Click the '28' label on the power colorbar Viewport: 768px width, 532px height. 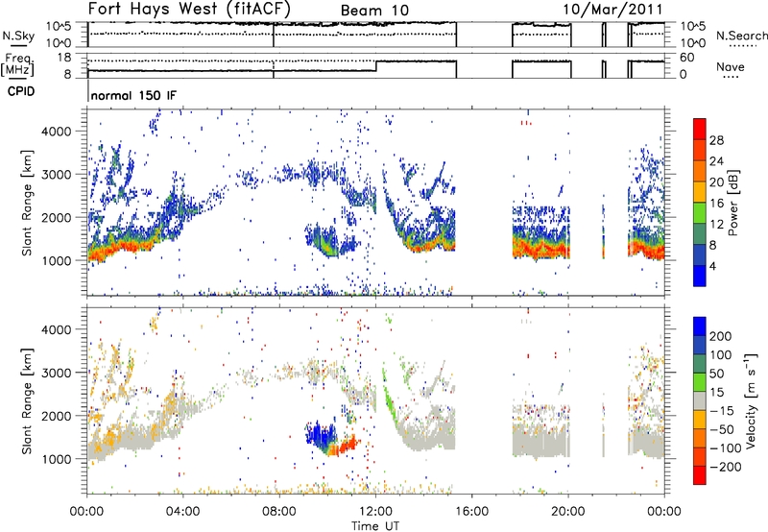[x=716, y=140]
